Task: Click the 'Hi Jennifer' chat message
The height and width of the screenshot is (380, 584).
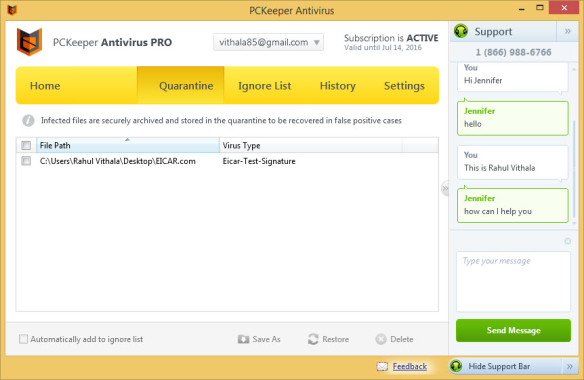Action: coord(512,76)
